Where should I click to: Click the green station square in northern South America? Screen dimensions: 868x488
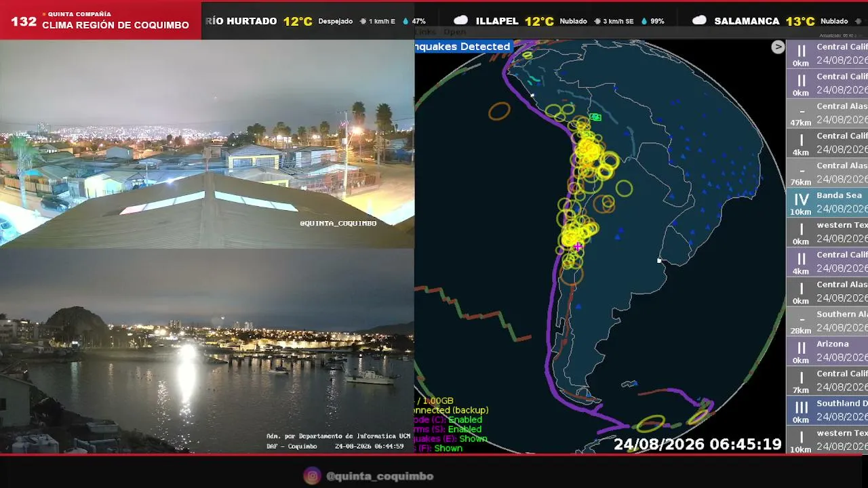point(595,117)
